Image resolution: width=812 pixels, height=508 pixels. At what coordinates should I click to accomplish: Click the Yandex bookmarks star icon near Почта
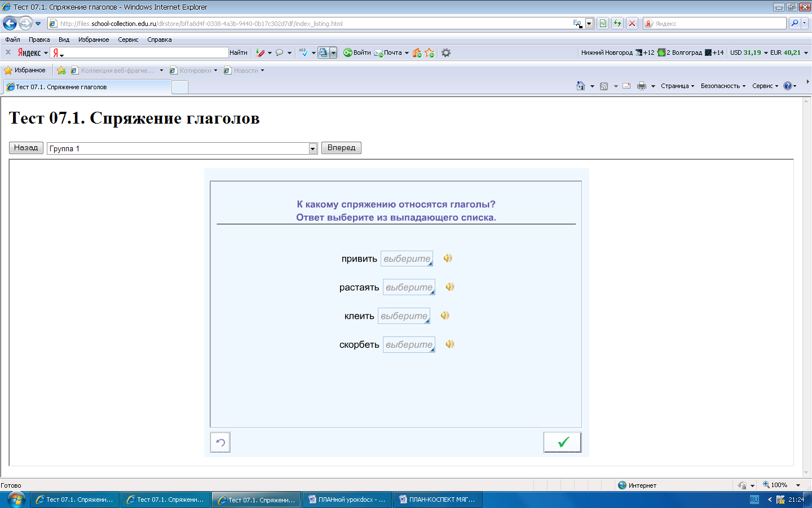430,52
